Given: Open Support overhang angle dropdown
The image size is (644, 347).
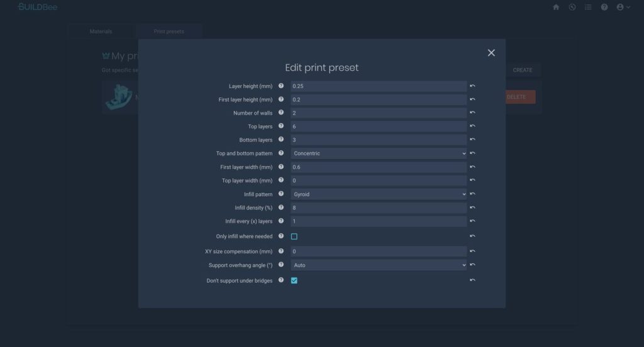Looking at the screenshot, I should click(379, 266).
